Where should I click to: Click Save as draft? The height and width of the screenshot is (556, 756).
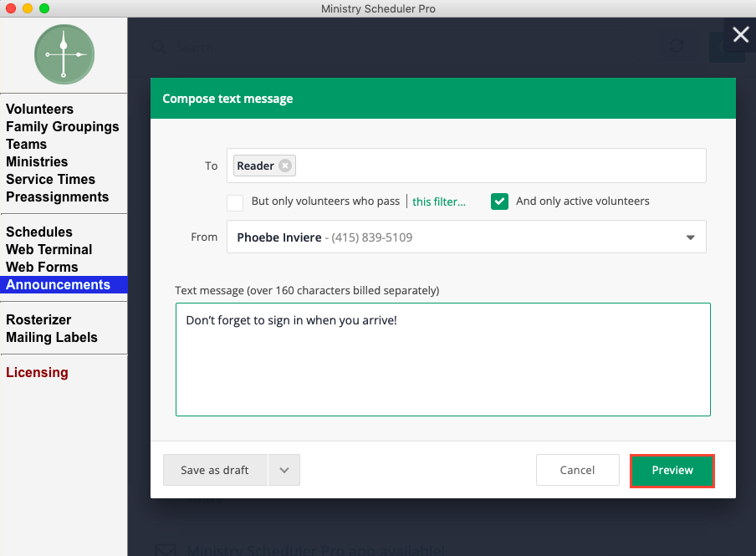click(215, 471)
